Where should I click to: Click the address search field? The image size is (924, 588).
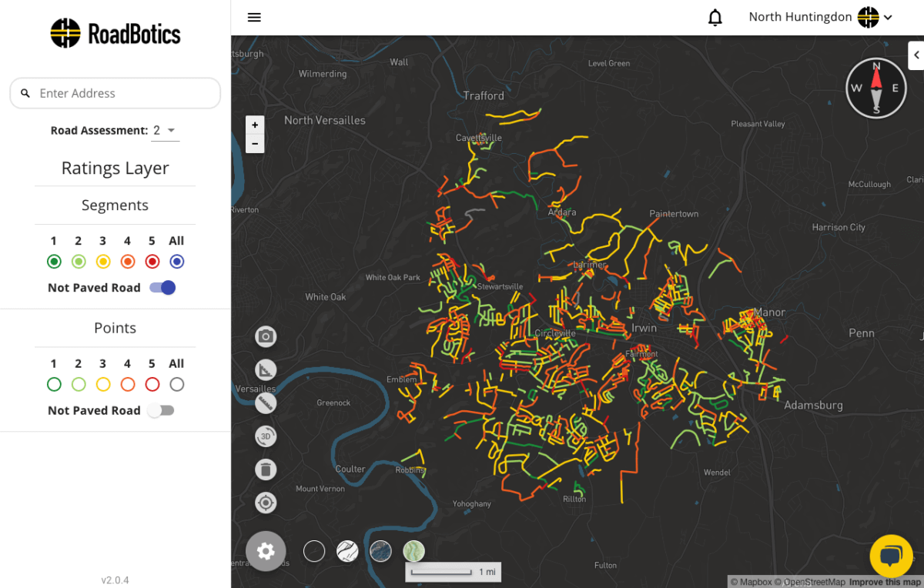point(115,93)
